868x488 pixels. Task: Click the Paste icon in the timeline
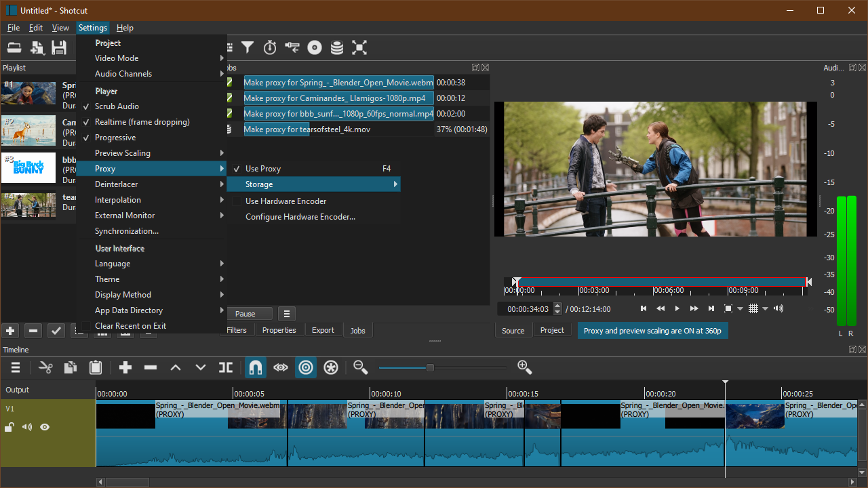click(x=95, y=367)
